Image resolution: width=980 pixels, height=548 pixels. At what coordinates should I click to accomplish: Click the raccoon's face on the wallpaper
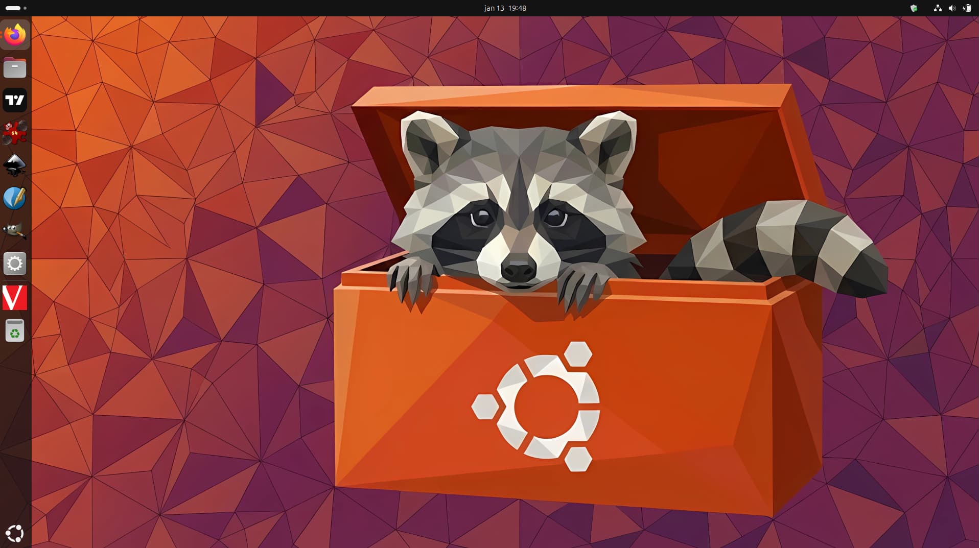click(519, 220)
